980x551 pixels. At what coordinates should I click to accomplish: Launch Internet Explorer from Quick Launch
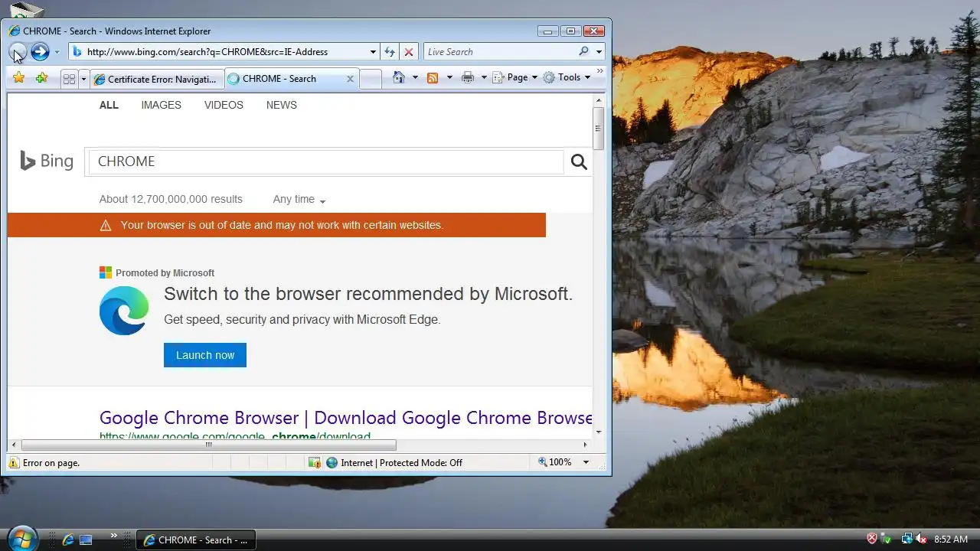[68, 540]
